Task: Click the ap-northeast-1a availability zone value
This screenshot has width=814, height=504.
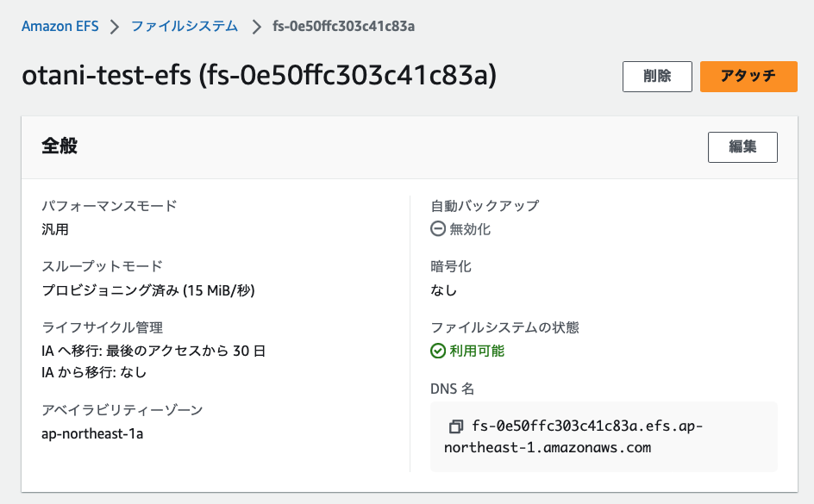Action: tap(92, 433)
